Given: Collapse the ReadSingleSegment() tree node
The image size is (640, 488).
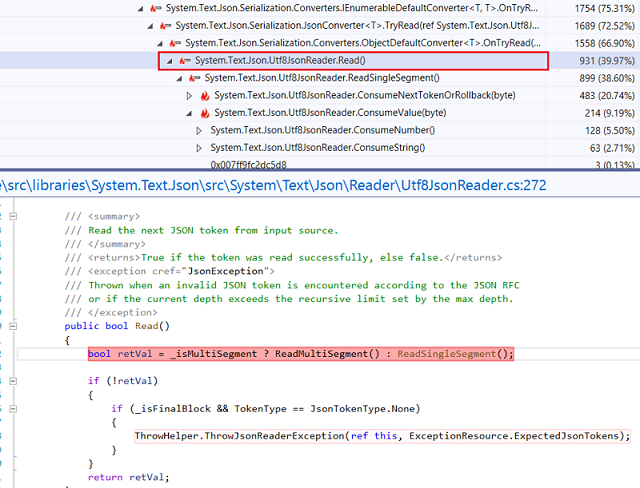Looking at the screenshot, I should click(x=179, y=78).
